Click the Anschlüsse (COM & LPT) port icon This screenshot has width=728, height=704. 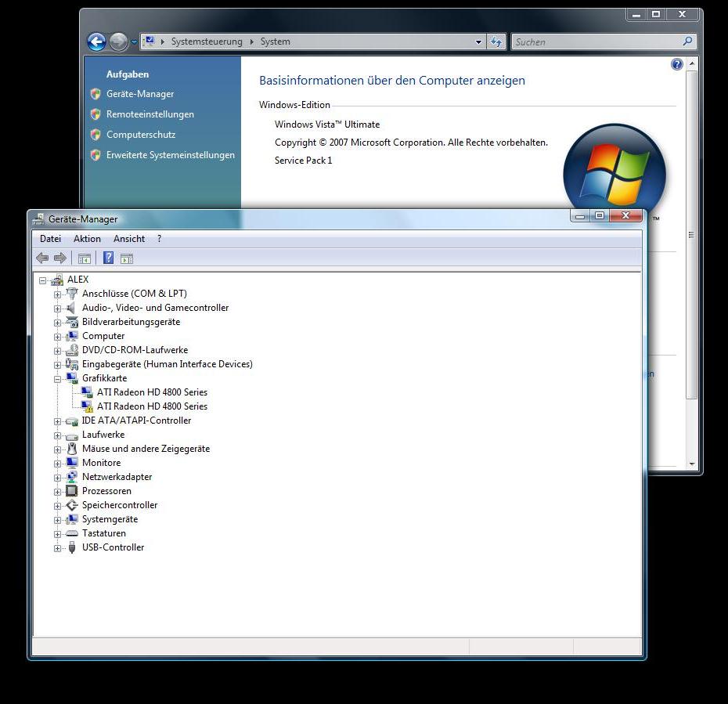[x=72, y=294]
